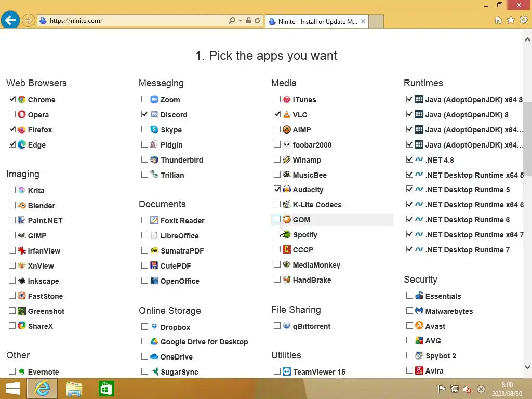Viewport: 532px width, 399px height.
Task: Click the Spotify icon
Action: [287, 234]
